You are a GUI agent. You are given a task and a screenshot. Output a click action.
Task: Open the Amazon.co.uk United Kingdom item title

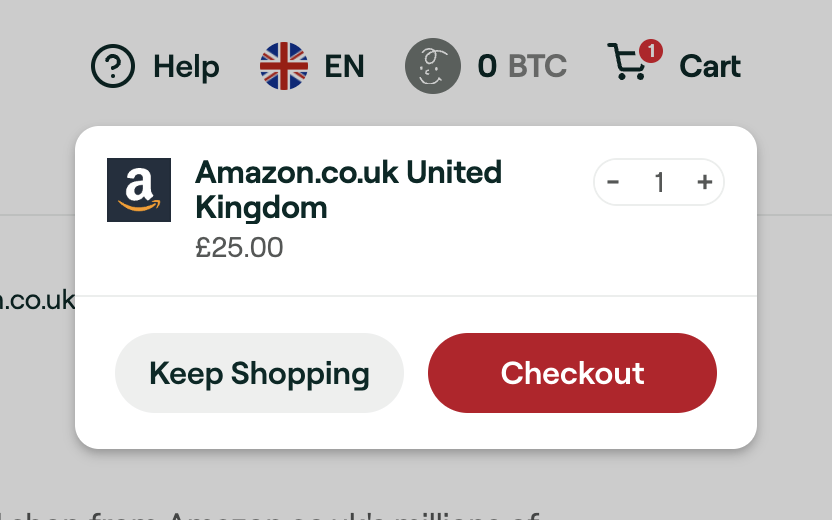[x=348, y=189]
